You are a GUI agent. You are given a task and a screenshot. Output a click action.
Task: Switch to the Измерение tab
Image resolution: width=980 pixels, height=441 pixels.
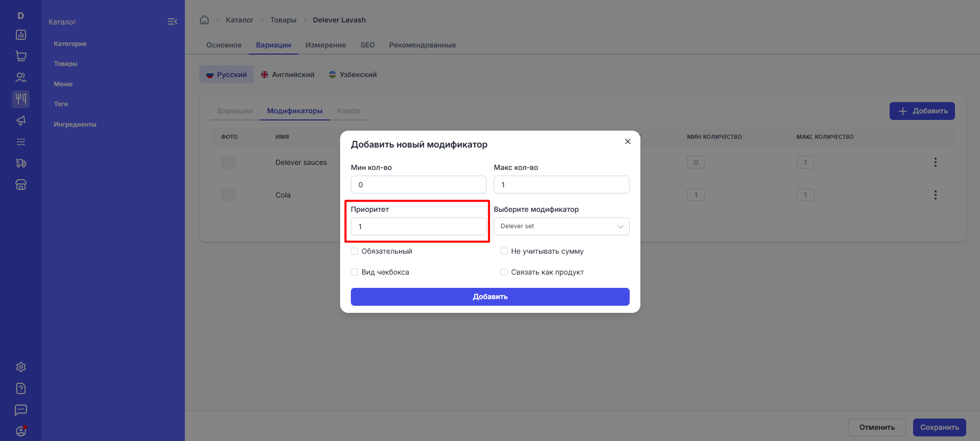click(325, 45)
